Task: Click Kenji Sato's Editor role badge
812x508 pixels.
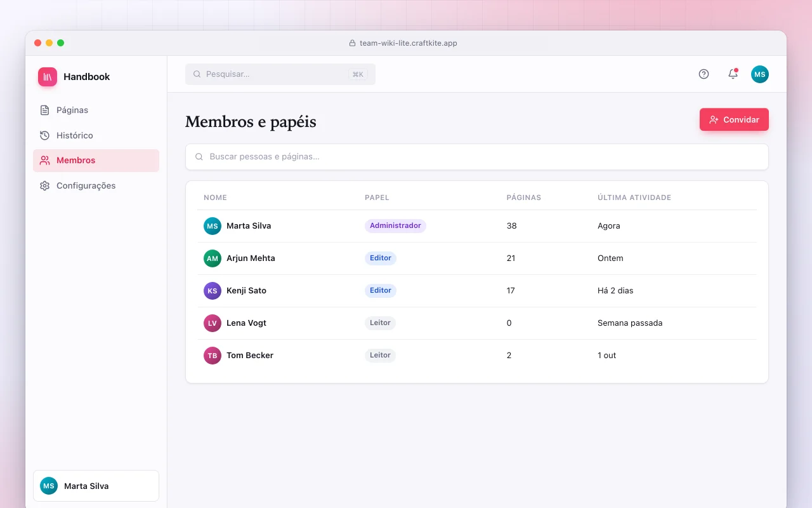Action: [381, 290]
